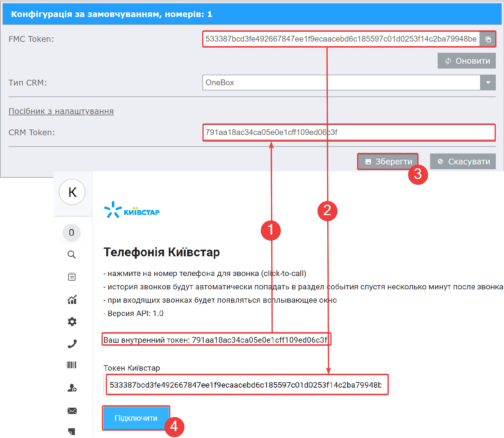The width and height of the screenshot is (504, 438).
Task: Open the OneBox CRM type combo box
Action: [341, 83]
